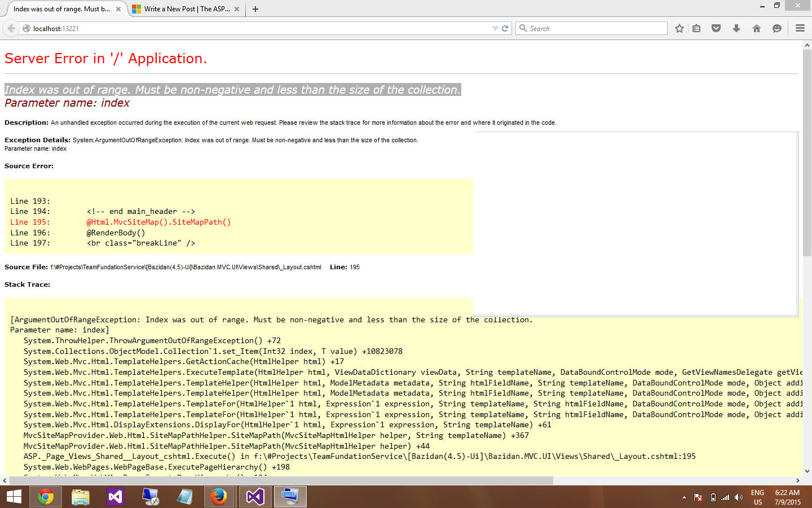Reload the page with the refresh icon
The image size is (812, 508).
505,28
